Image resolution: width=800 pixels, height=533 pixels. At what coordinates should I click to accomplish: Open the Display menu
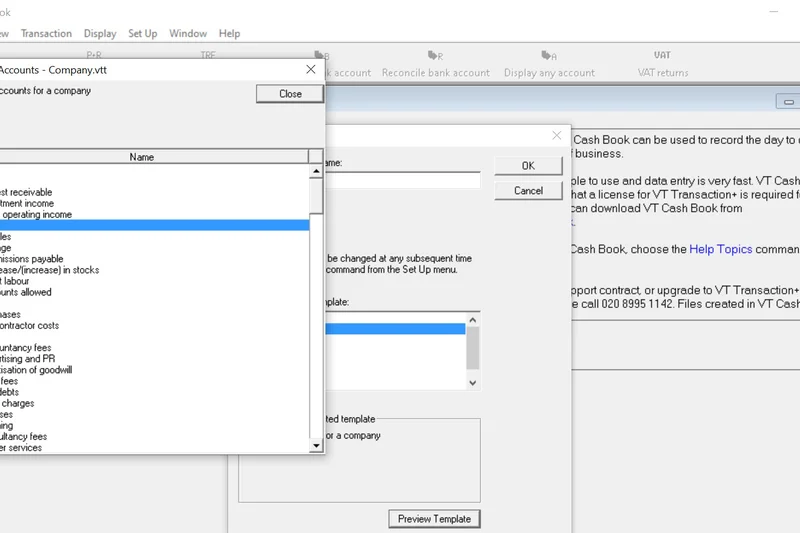click(x=100, y=33)
